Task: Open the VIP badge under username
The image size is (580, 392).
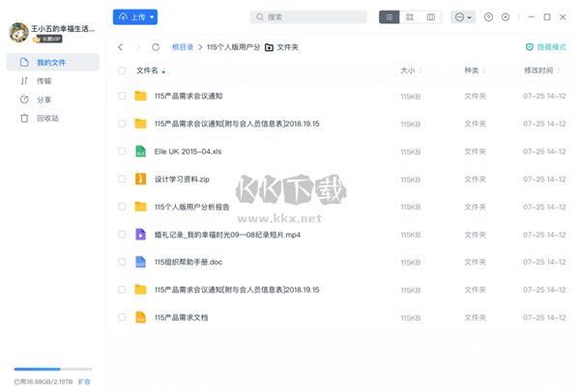Action: [48, 40]
